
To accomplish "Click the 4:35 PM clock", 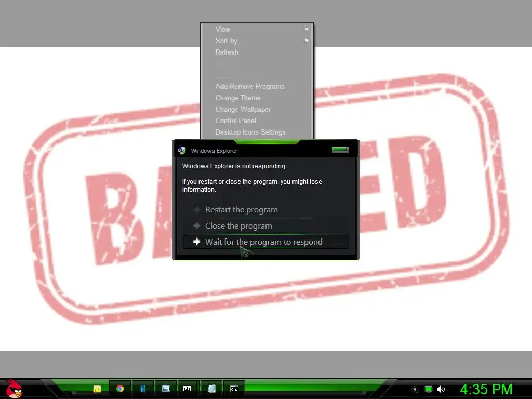I will 486,389.
